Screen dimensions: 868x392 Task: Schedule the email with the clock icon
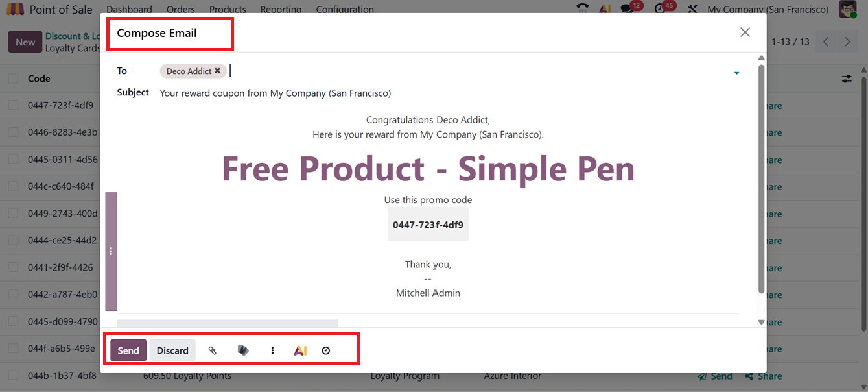325,350
